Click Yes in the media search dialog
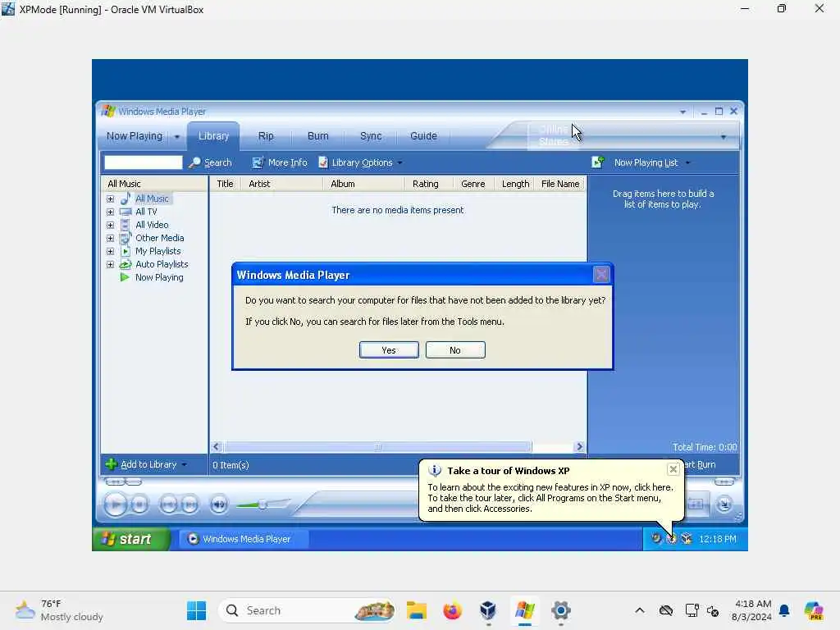The height and width of the screenshot is (630, 840). (389, 349)
